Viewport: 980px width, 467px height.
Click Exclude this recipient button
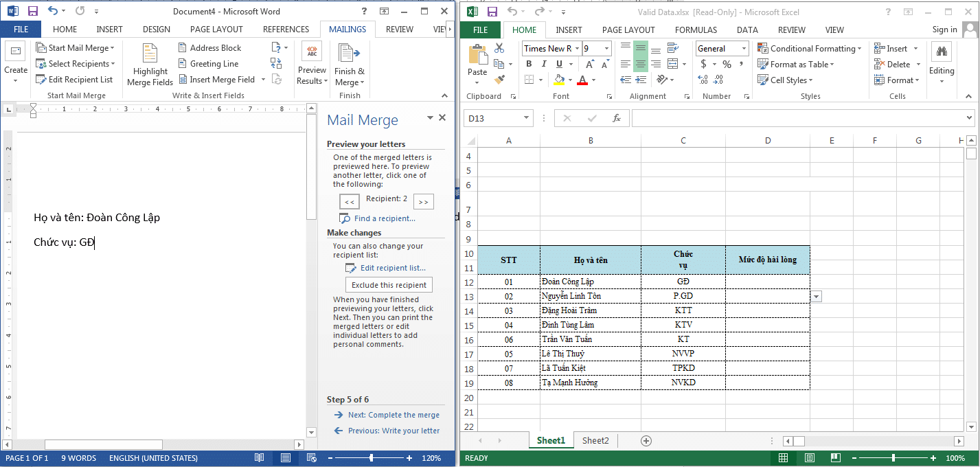pyautogui.click(x=389, y=285)
